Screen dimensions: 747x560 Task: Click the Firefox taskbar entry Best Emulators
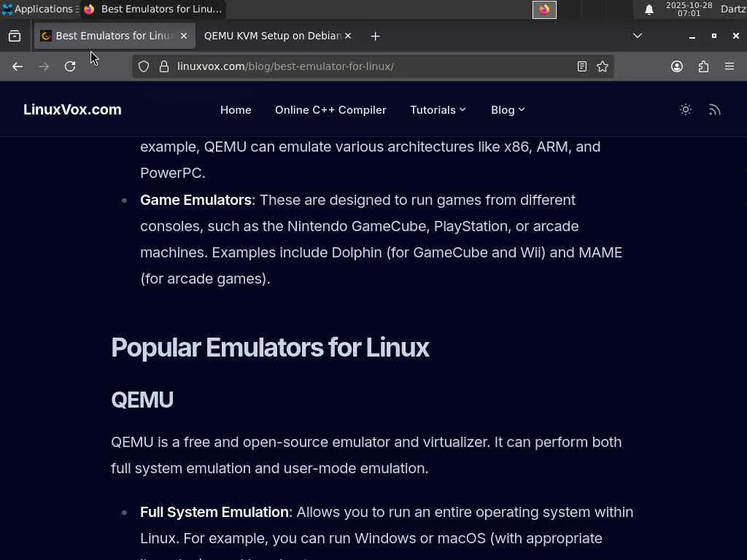tap(152, 9)
